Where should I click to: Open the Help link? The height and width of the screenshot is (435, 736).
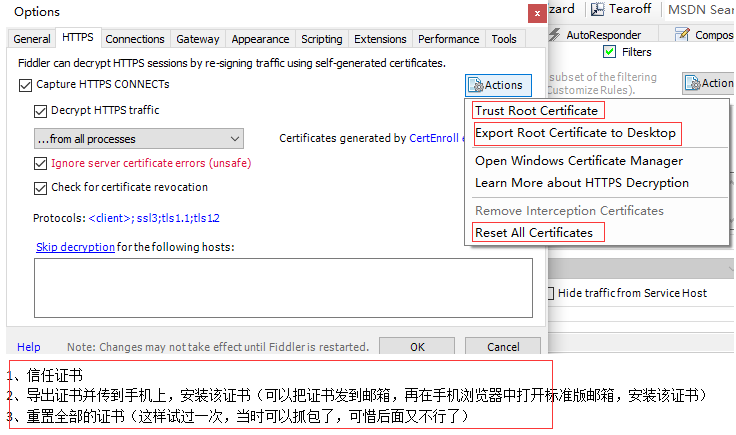(x=29, y=347)
